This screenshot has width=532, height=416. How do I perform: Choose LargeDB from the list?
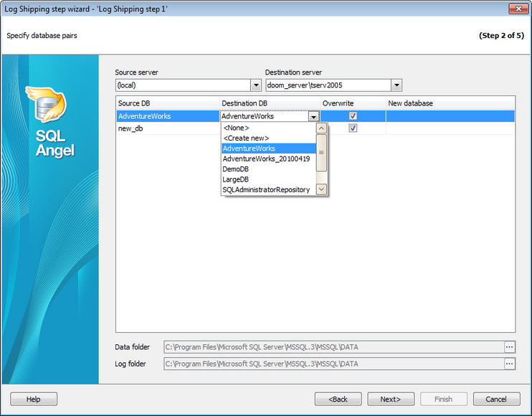pyautogui.click(x=269, y=179)
